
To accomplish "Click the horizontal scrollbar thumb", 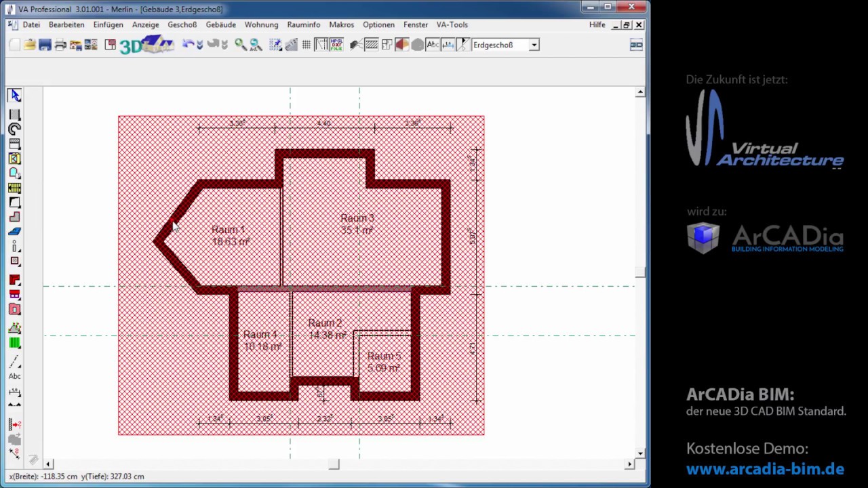I will point(334,464).
